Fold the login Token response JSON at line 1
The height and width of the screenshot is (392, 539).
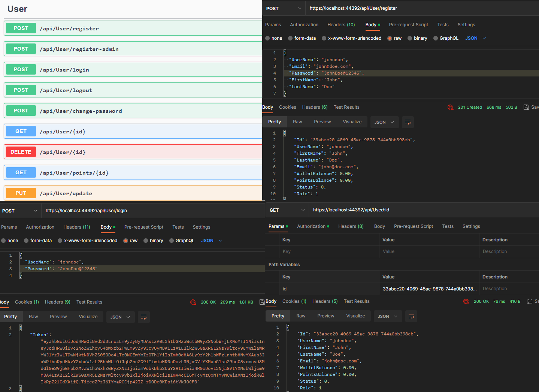tap(20, 328)
